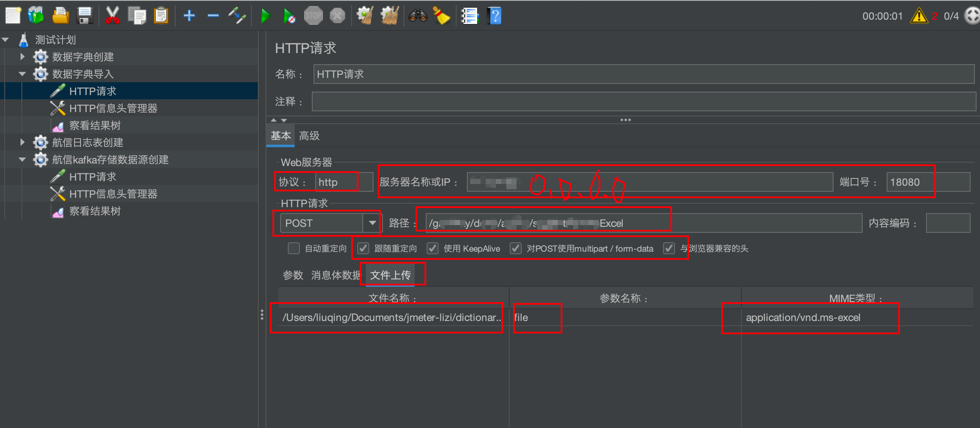This screenshot has width=980, height=428.
Task: Stop the running test
Action: [313, 15]
